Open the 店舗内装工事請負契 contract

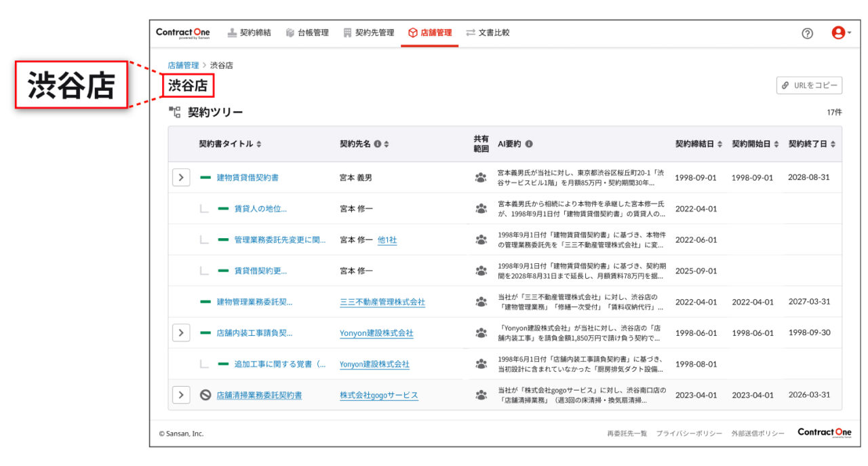click(254, 333)
